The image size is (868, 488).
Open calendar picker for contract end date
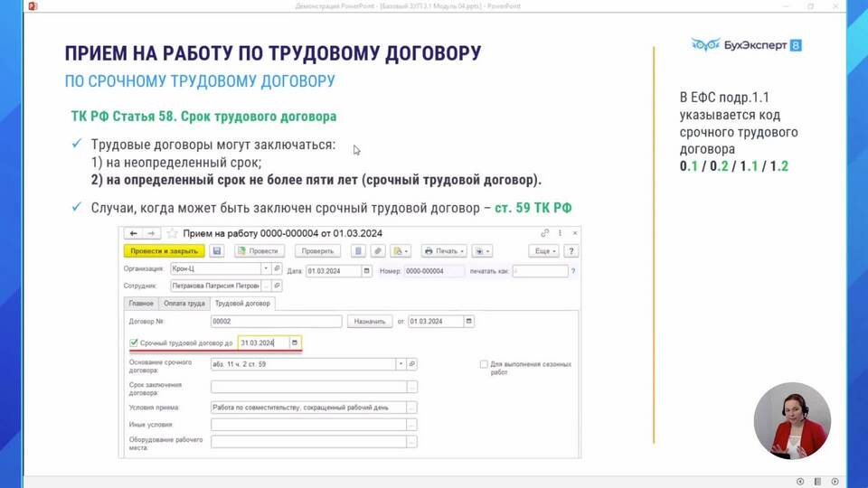click(294, 343)
